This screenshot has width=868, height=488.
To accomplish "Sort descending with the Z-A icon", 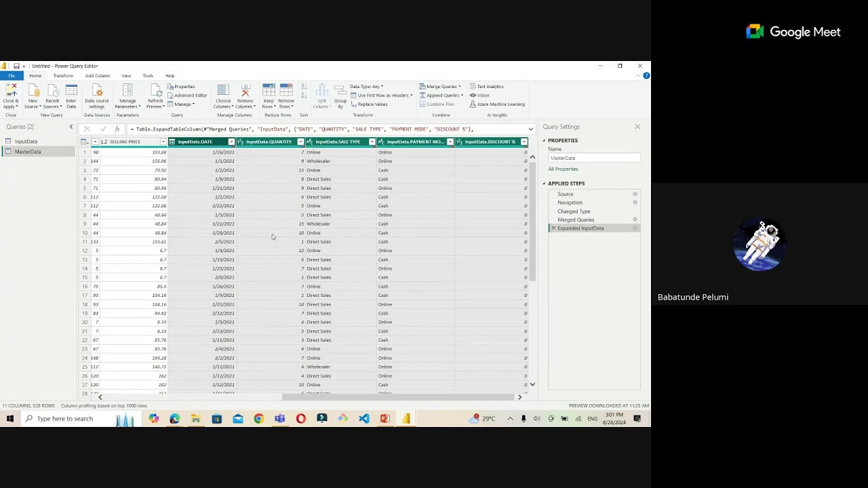I will tap(303, 96).
